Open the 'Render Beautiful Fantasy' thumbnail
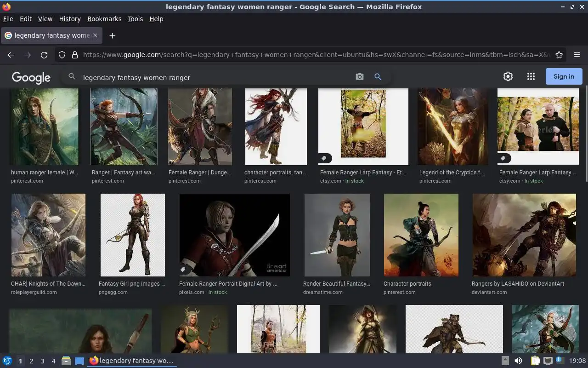 tap(337, 235)
